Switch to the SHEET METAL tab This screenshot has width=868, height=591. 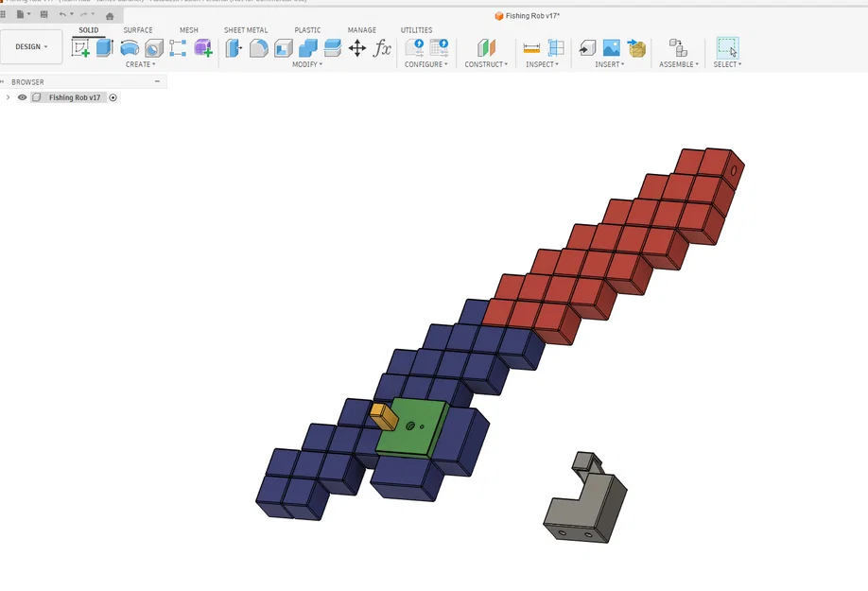[x=246, y=30]
